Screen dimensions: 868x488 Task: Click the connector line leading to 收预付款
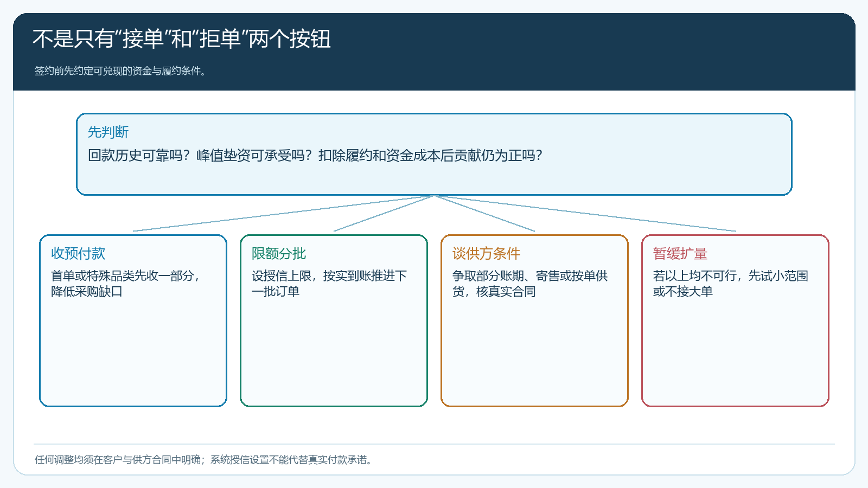(283, 213)
